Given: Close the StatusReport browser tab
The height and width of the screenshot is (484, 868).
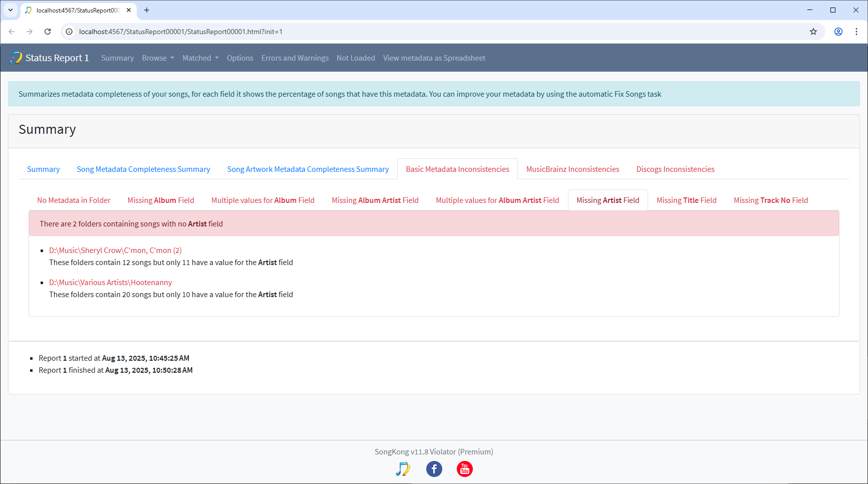Looking at the screenshot, I should [129, 10].
